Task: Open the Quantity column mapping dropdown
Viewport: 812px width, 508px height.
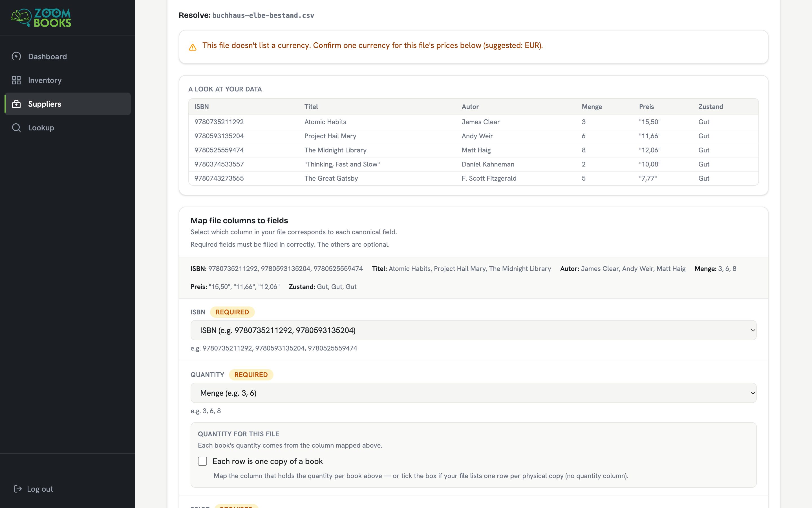Action: [473, 393]
